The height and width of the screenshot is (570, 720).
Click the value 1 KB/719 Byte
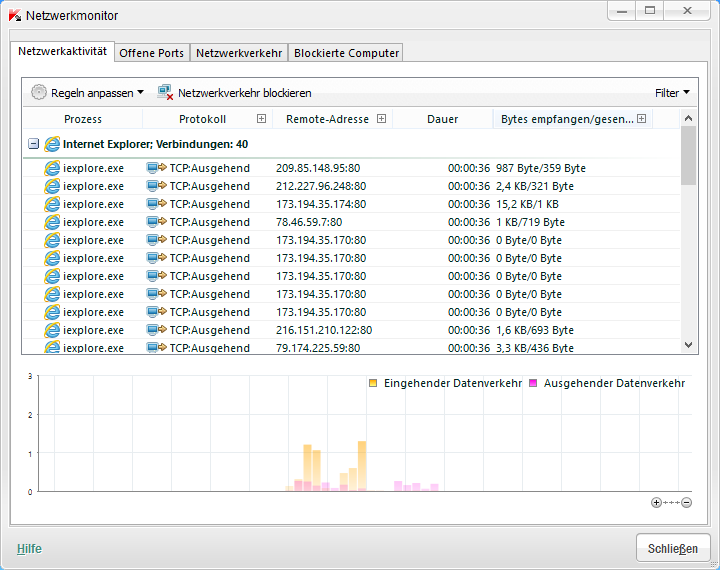[x=530, y=222]
